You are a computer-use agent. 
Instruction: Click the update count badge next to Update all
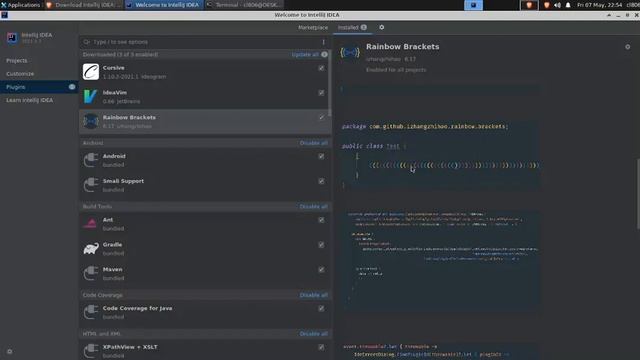tap(324, 54)
